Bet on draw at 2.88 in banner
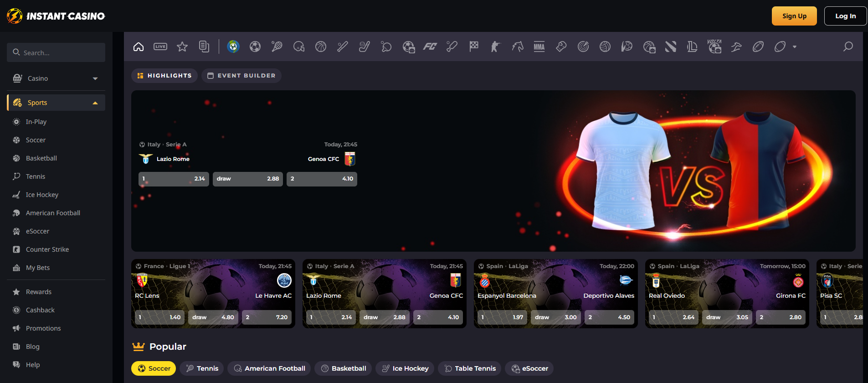Image resolution: width=868 pixels, height=383 pixels. pyautogui.click(x=248, y=179)
